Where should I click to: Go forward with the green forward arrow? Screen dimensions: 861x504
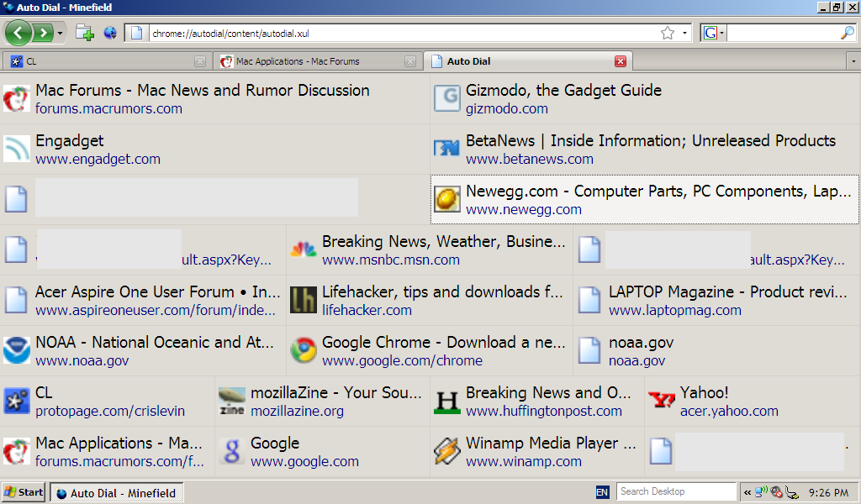pos(43,33)
